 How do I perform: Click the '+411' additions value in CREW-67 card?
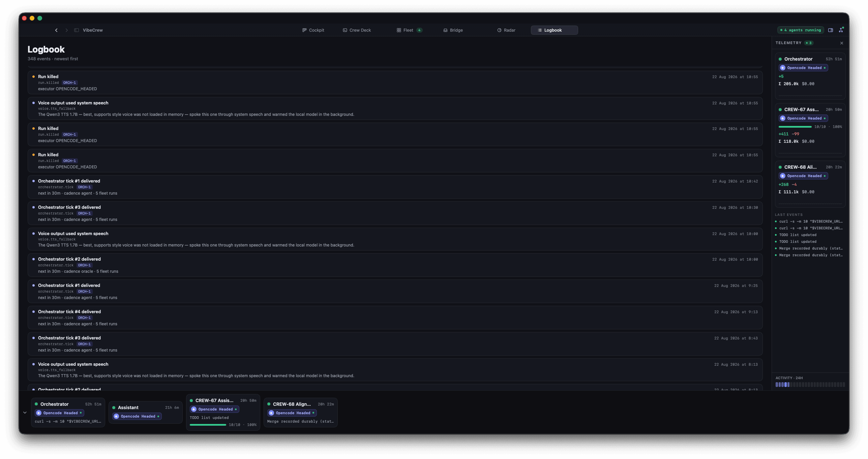point(783,134)
